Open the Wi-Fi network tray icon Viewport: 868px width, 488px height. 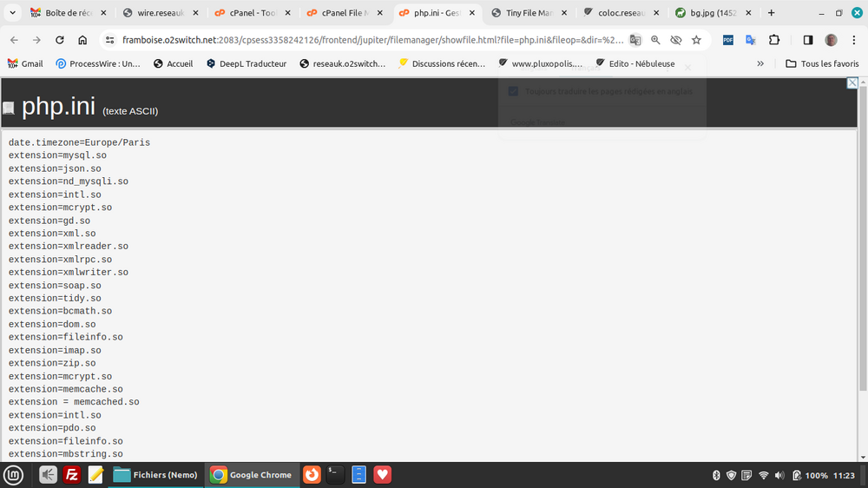pos(763,475)
